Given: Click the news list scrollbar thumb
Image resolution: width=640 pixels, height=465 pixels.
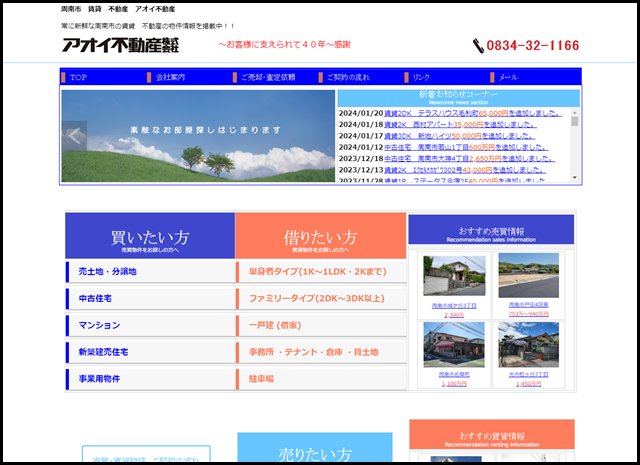Looking at the screenshot, I should [575, 121].
